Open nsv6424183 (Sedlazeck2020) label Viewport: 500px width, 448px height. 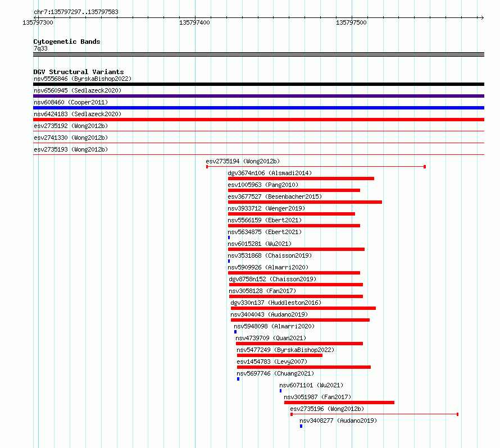[x=78, y=114]
